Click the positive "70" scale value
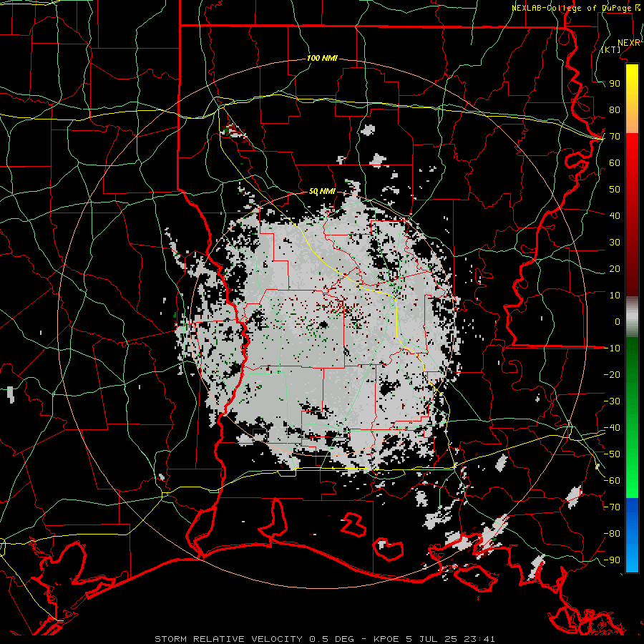Screen dimensions: 644x644 pyautogui.click(x=615, y=137)
